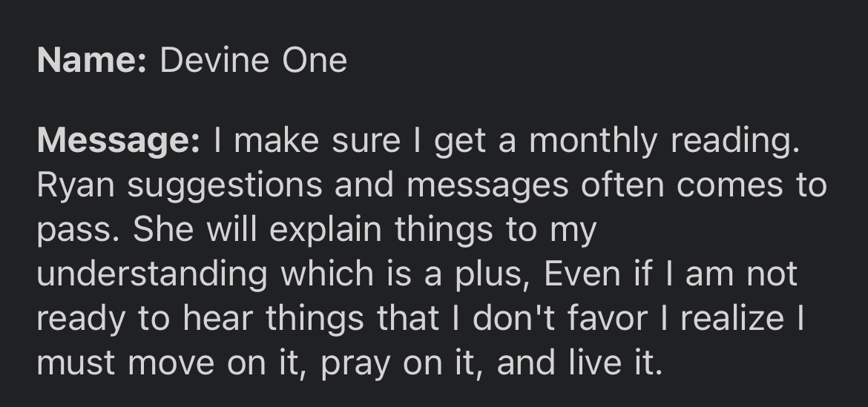
Task: Click the word "suggestions"
Action: tap(225, 186)
